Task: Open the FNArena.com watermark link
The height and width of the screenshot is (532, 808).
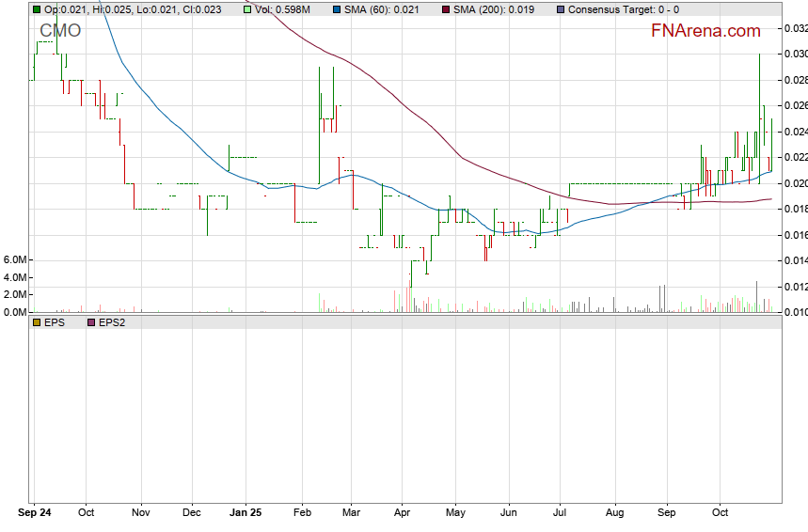Action: (x=705, y=31)
